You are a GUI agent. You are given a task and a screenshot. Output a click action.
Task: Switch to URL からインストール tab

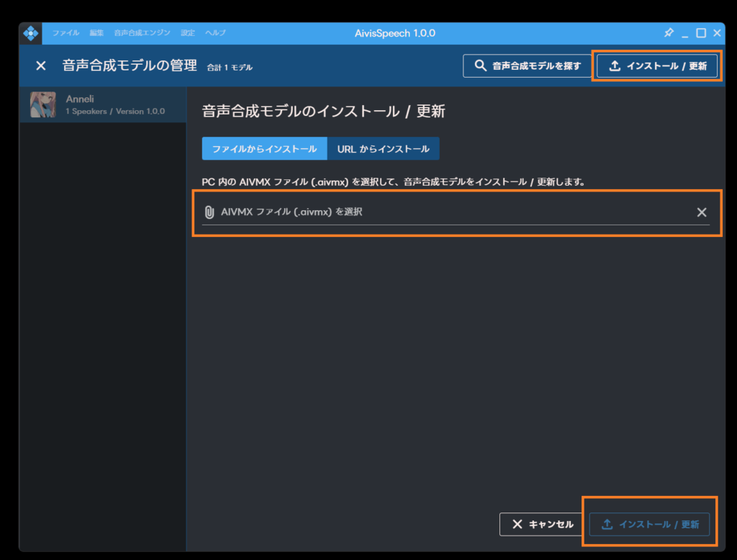point(383,148)
